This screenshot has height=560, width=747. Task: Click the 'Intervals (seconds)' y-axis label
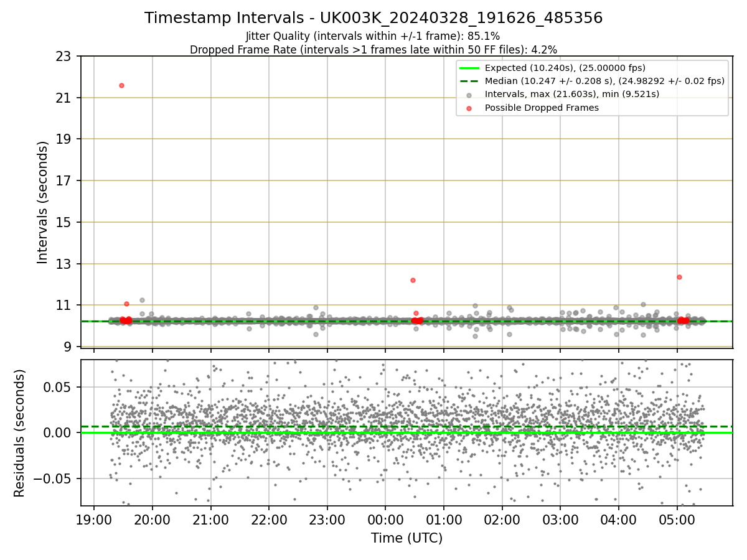(x=42, y=202)
